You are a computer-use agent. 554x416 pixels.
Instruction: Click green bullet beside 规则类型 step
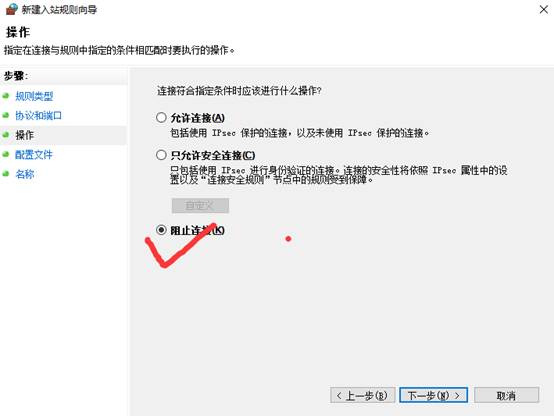pyautogui.click(x=6, y=96)
